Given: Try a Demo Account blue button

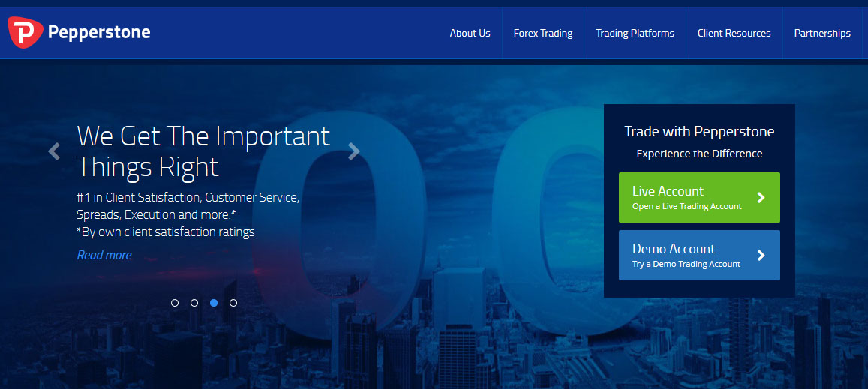Looking at the screenshot, I should (x=699, y=255).
